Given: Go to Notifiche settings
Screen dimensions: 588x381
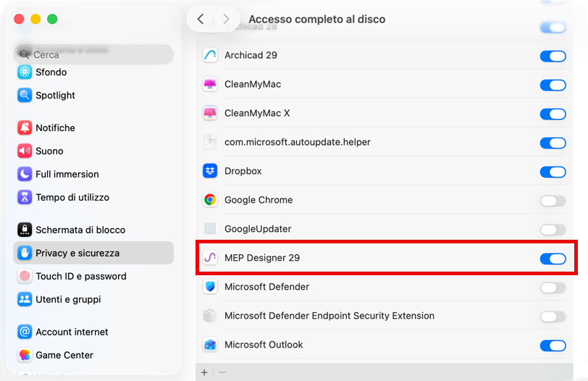Looking at the screenshot, I should point(93,128).
